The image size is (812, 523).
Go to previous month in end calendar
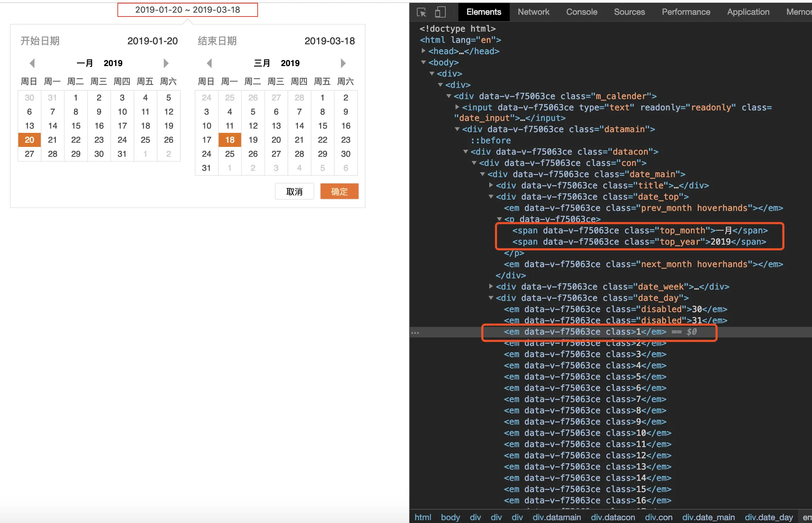(x=210, y=63)
